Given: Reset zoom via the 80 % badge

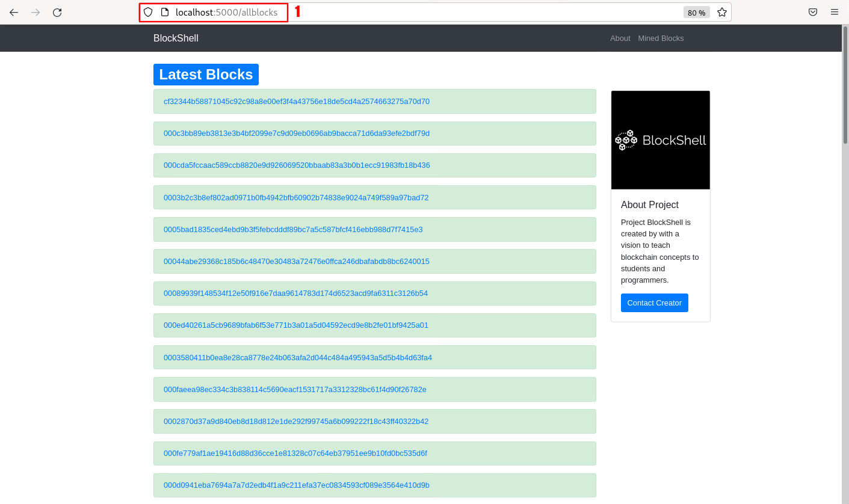Looking at the screenshot, I should tap(696, 13).
